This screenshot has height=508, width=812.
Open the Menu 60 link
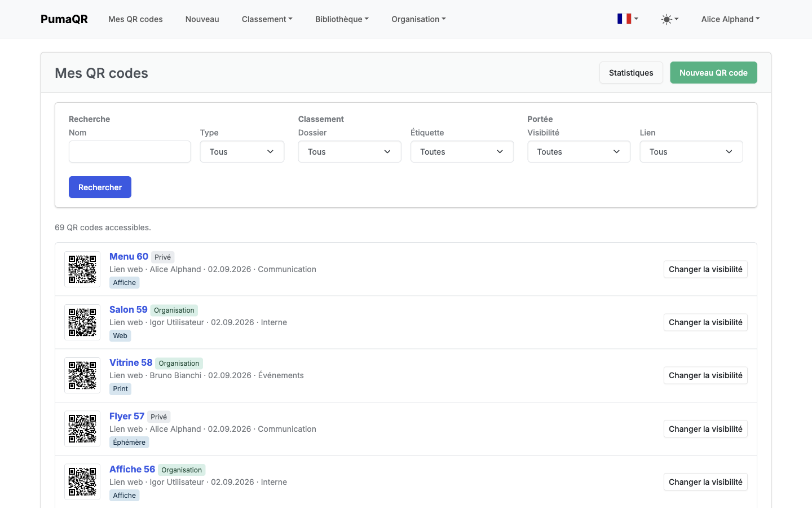(x=129, y=256)
